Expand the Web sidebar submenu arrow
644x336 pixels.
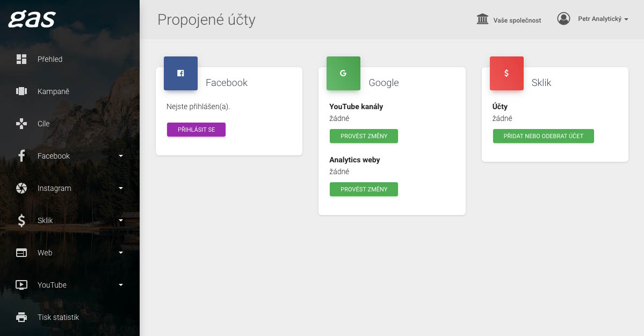(121, 253)
